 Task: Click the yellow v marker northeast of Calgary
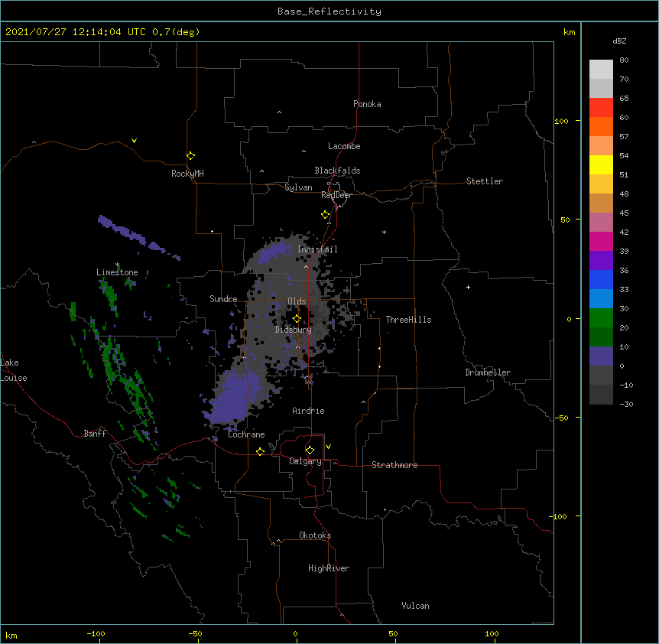pyautogui.click(x=328, y=447)
